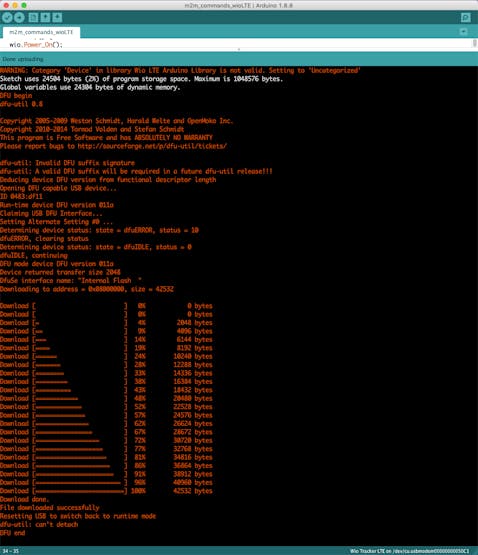
Task: Select the m2m_commands_wioLTE sketch tab
Action: [x=41, y=32]
